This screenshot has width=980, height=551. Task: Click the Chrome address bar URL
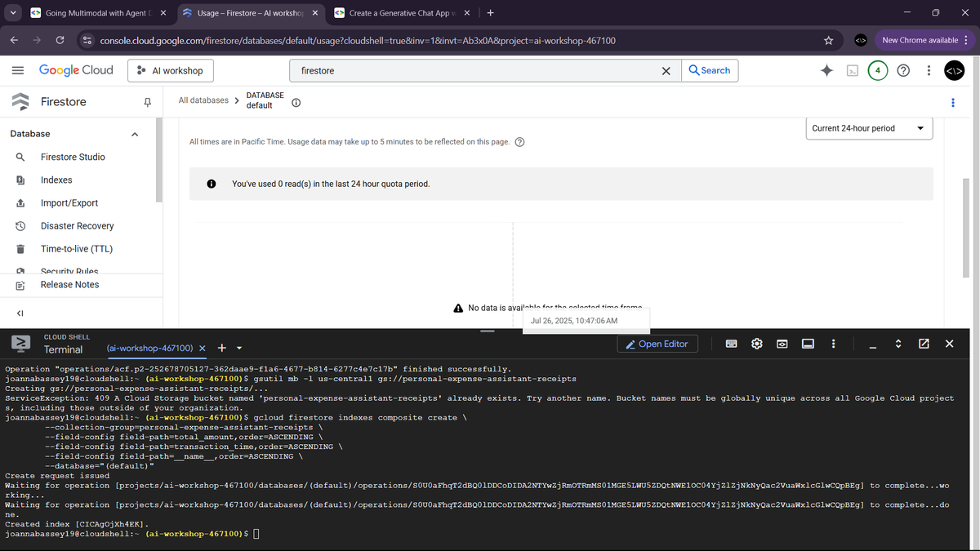tap(358, 40)
